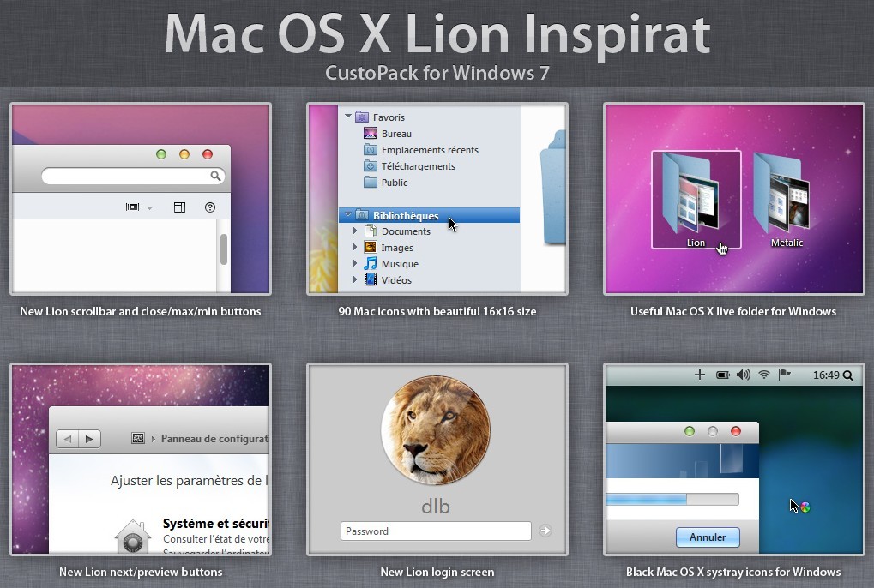Click the Musique note icon
874x588 pixels.
tap(371, 263)
